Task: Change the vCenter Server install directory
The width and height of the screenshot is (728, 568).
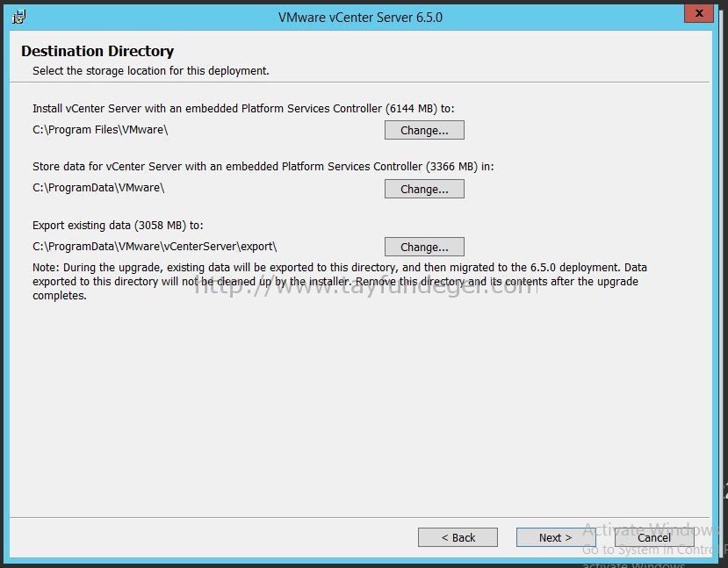Action: [424, 131]
